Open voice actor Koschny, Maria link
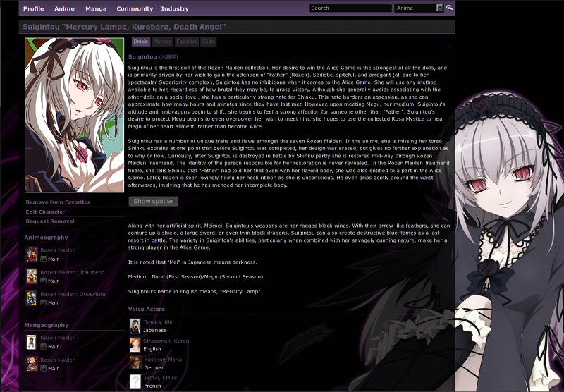564x392 pixels. [x=163, y=360]
